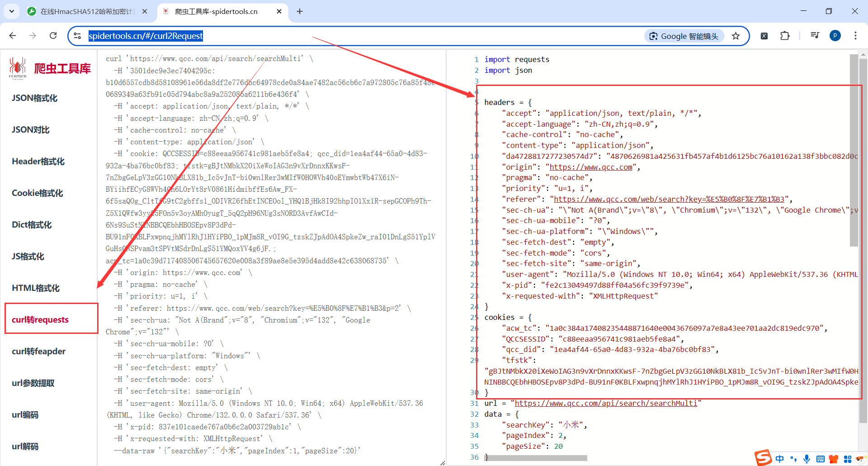Open the curl转feapder tool
This screenshot has width=868, height=466.
[x=39, y=352]
